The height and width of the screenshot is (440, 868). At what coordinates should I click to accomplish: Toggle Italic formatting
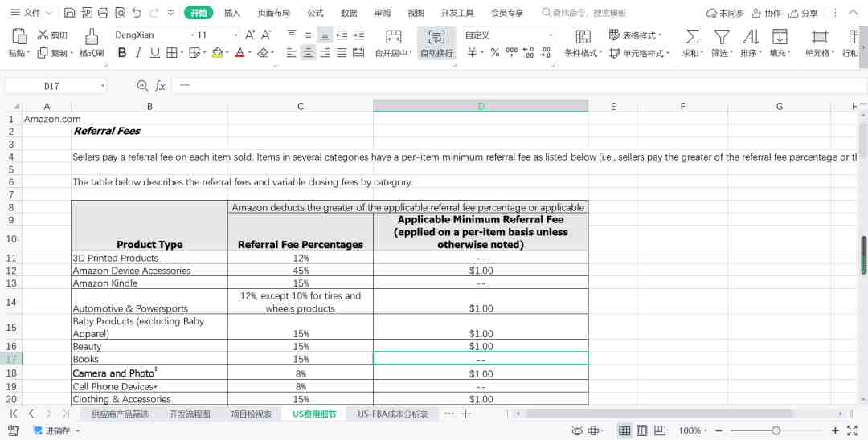point(138,52)
